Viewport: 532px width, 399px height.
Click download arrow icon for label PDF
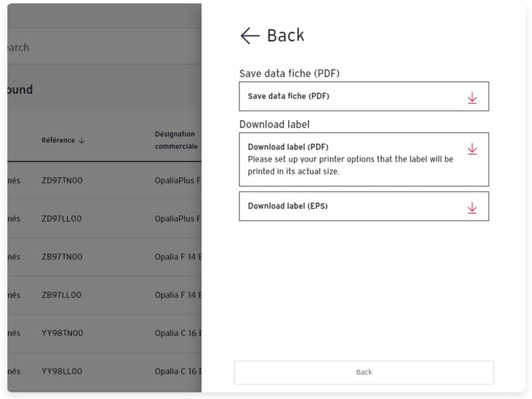(x=472, y=149)
